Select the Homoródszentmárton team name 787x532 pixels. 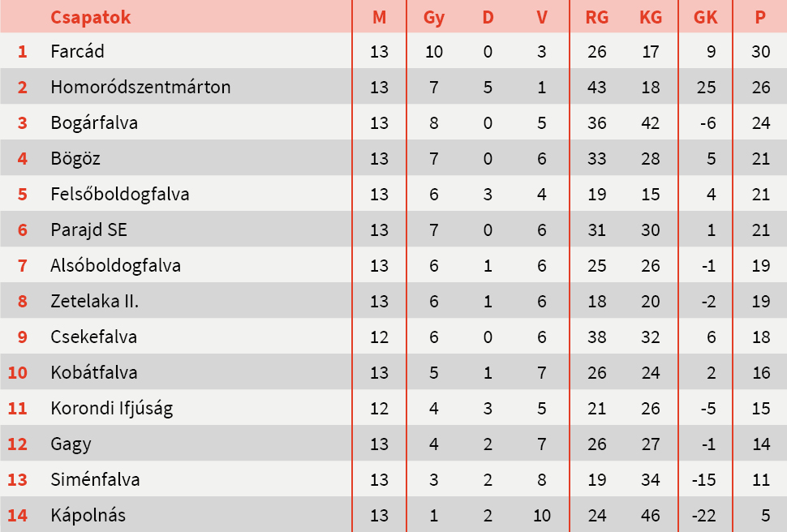click(x=140, y=88)
